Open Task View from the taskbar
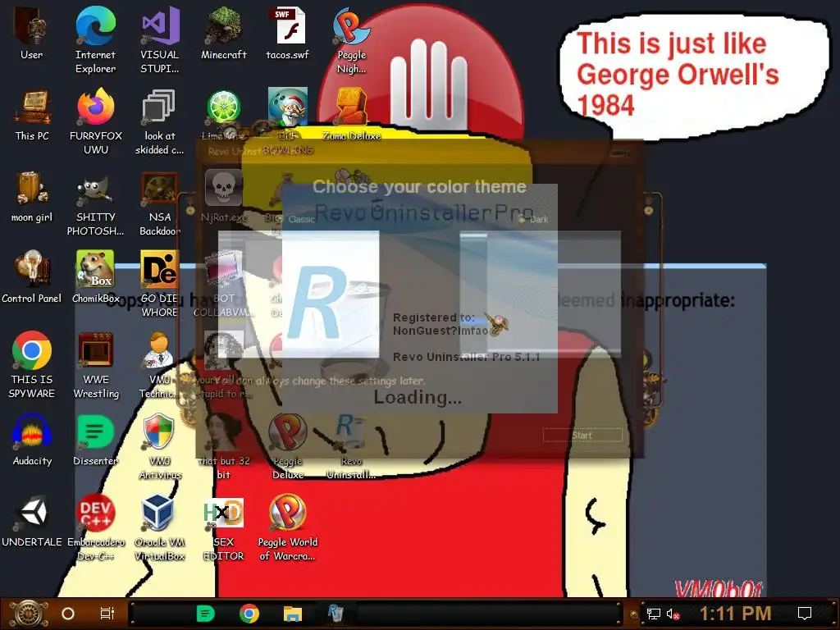The width and height of the screenshot is (840, 630). pos(107,614)
